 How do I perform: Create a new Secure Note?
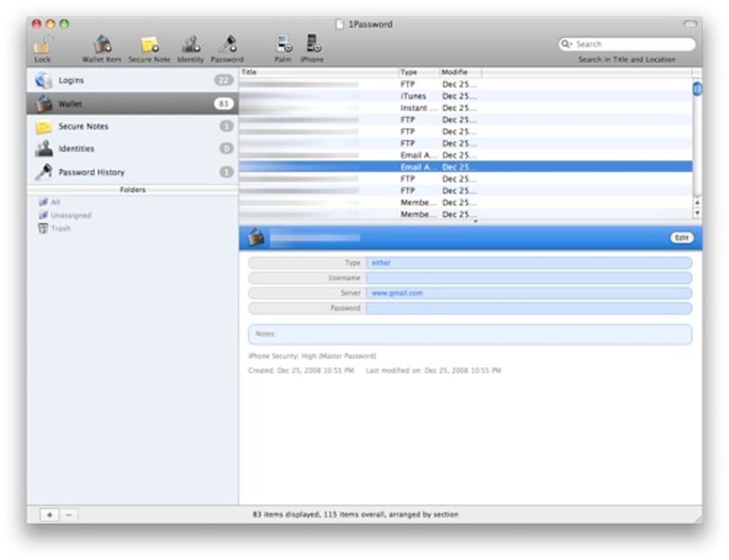coord(149,45)
